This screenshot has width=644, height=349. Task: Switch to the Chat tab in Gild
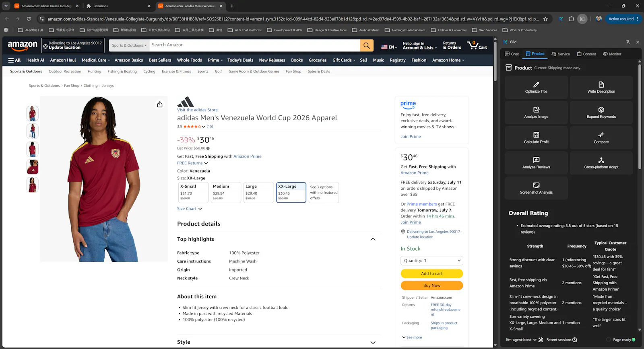click(x=512, y=54)
